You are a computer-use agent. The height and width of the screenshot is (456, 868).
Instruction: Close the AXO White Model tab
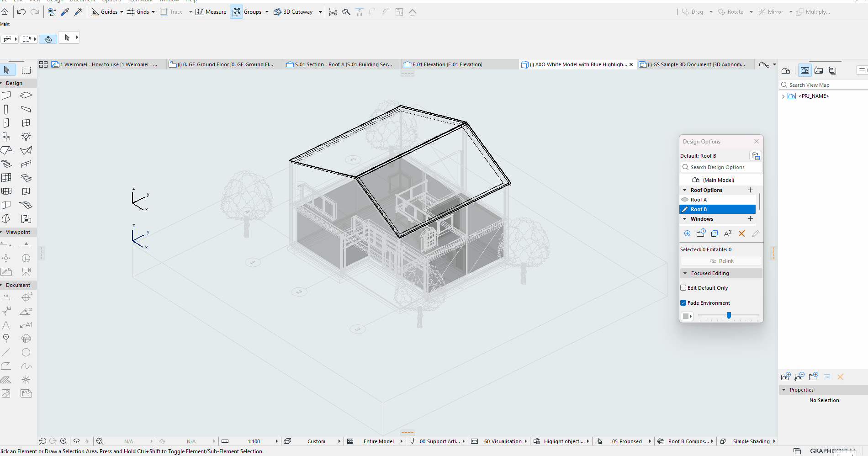(x=631, y=64)
